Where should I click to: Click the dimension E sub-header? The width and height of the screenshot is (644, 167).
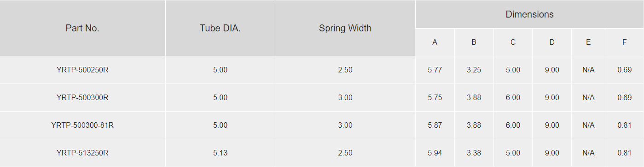588,42
